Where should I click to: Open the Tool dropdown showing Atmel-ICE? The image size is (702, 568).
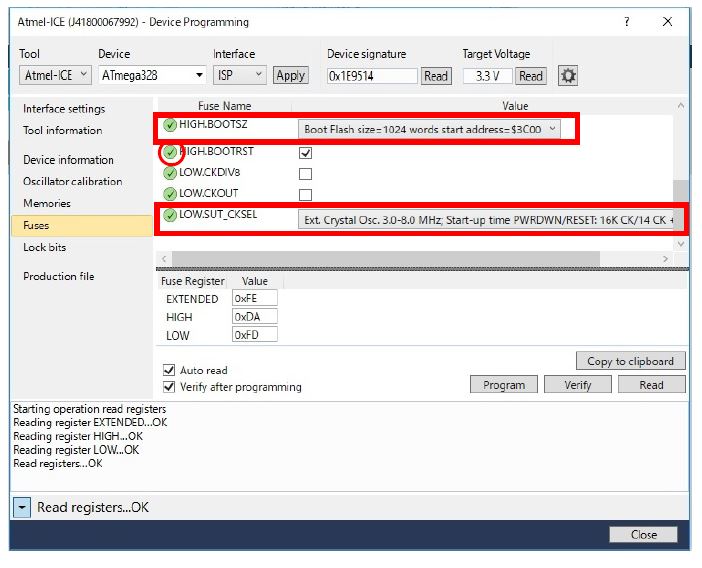[x=55, y=75]
